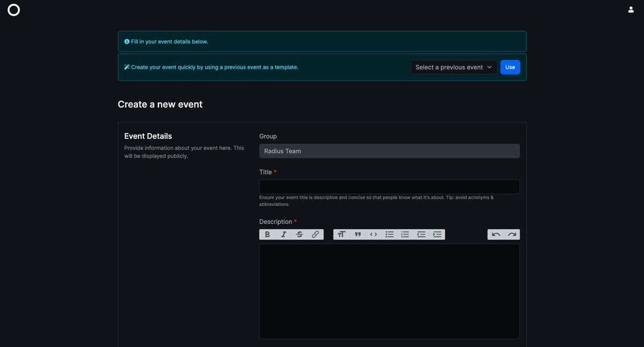644x347 pixels.
Task: Toggle bold formatting in description toolbar
Action: pos(267,234)
